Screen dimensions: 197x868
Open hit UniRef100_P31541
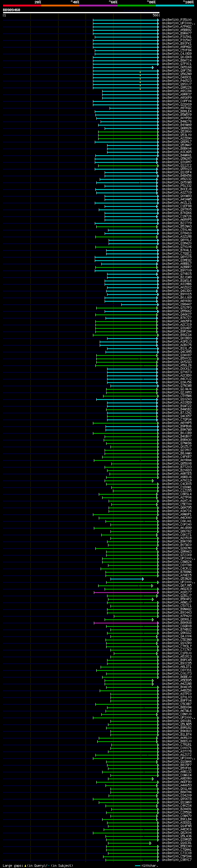point(176,37)
